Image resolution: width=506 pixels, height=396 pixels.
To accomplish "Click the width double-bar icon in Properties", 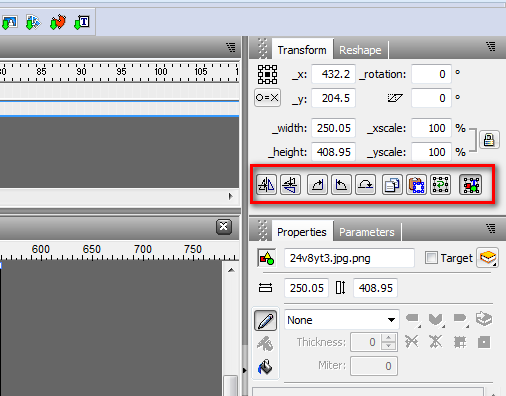I will (265, 288).
